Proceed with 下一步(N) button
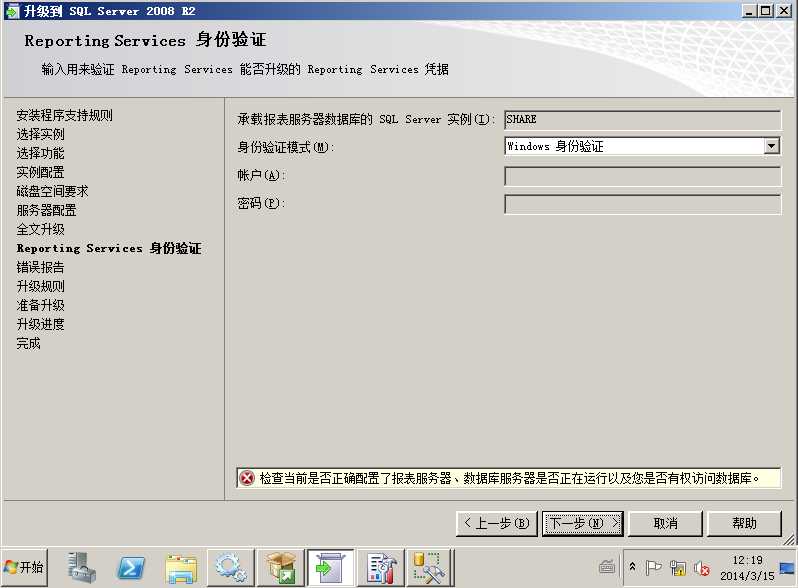Screen dimensions: 798x588 pyautogui.click(x=583, y=523)
